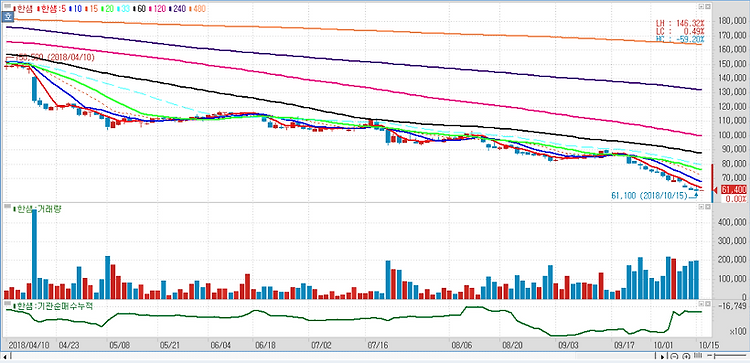Viewport: 750px width, 363px height.
Task: Click the scroll-right arrow at bottom right
Action: click(662, 357)
